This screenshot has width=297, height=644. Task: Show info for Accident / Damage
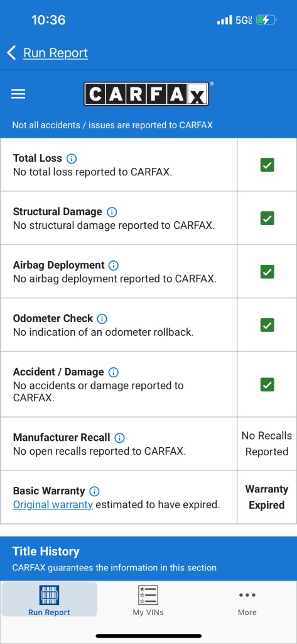click(113, 372)
